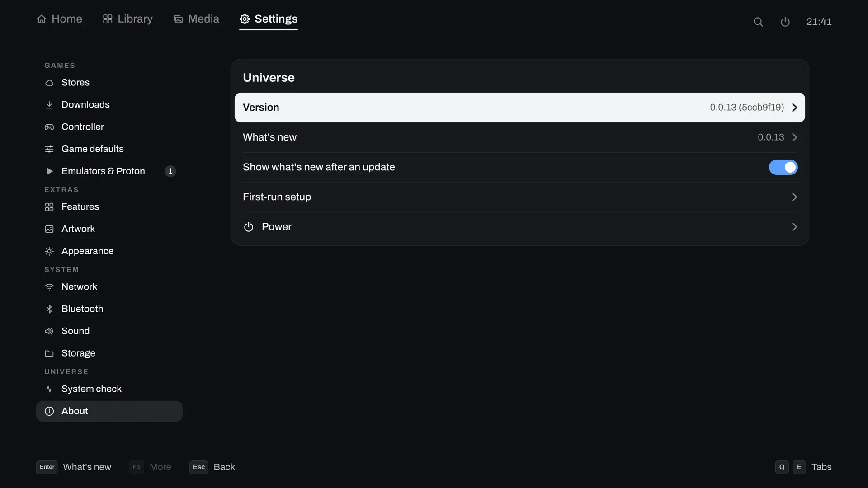Click the Universe panel heading
This screenshot has width=868, height=488.
click(x=269, y=78)
